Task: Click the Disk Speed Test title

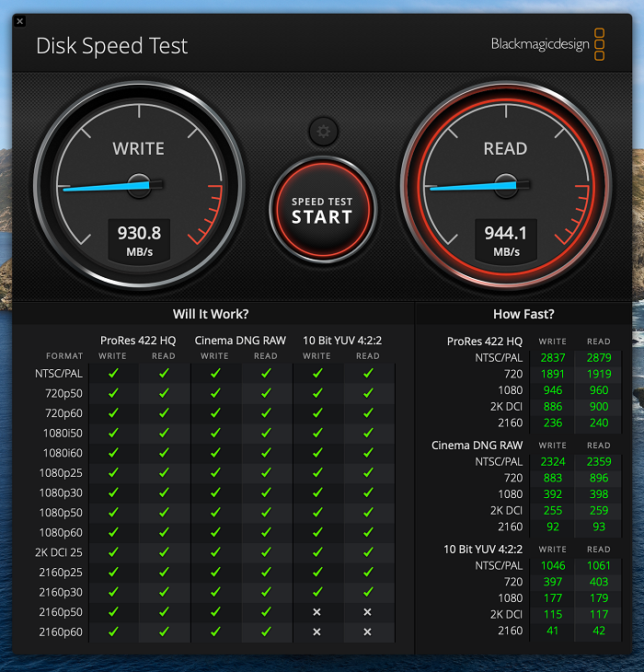Action: point(111,46)
